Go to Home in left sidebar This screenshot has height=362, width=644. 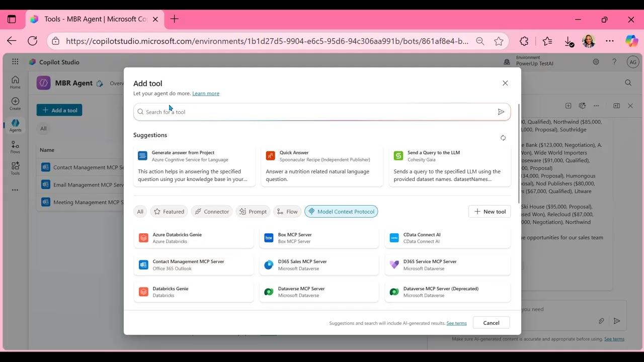click(15, 82)
